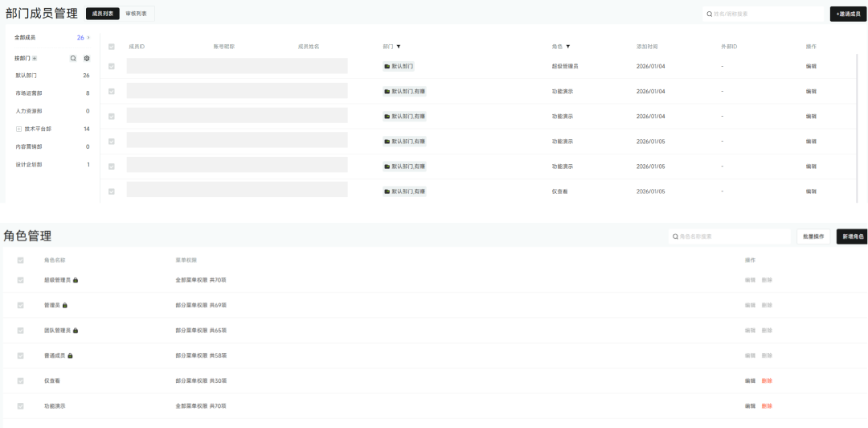This screenshot has height=428, width=868.
Task: Click the chevron beside 全部成员 count 26
Action: pyautogui.click(x=88, y=38)
